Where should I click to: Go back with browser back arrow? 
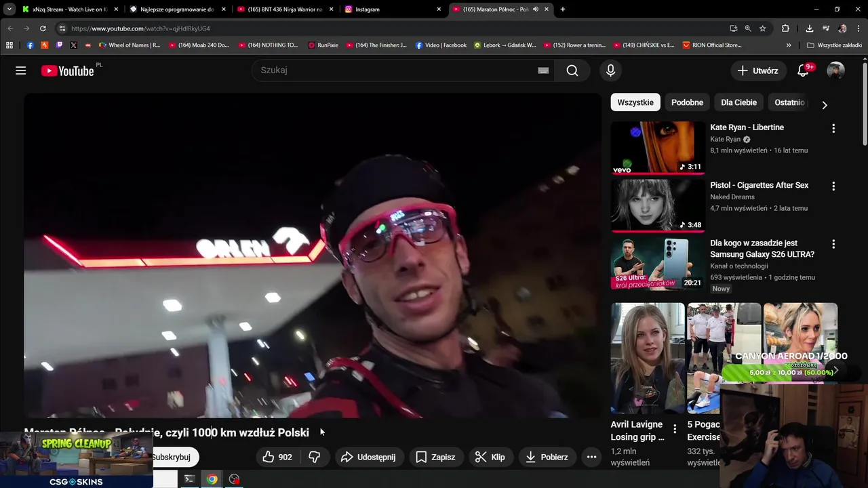coord(10,28)
